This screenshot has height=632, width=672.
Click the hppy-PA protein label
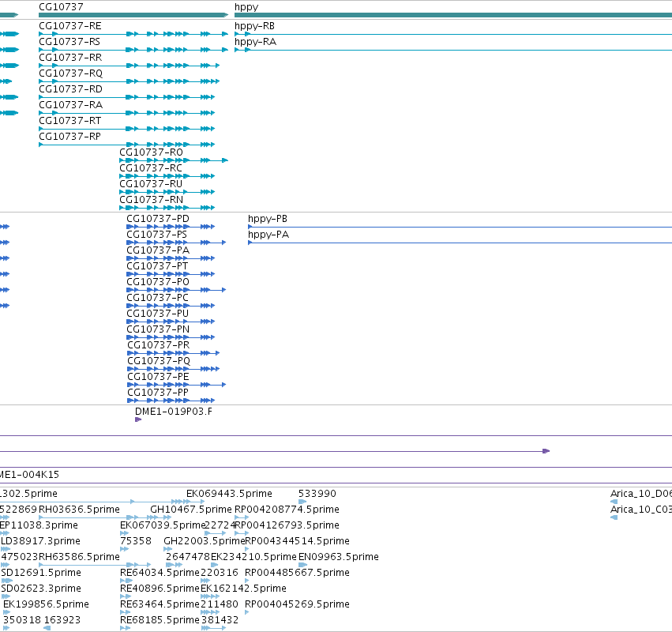tap(268, 235)
